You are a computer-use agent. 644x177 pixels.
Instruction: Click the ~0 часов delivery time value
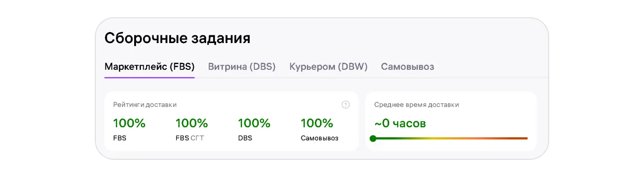[x=400, y=123]
